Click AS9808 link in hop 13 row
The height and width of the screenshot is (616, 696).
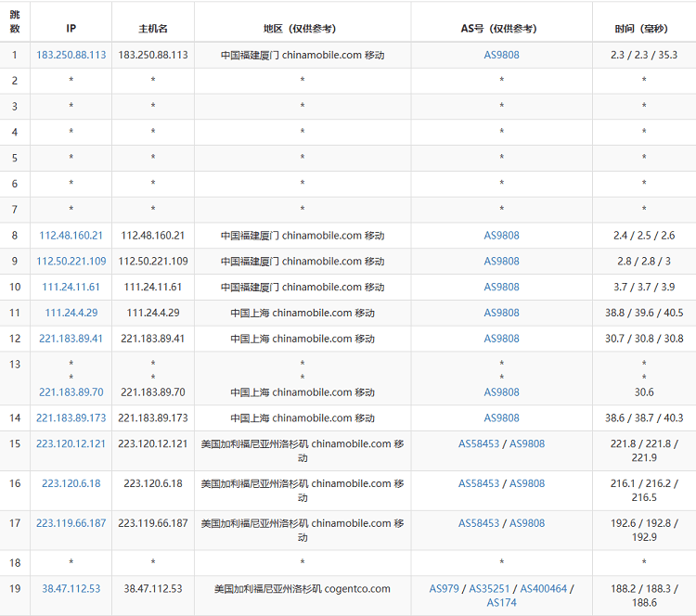click(501, 392)
